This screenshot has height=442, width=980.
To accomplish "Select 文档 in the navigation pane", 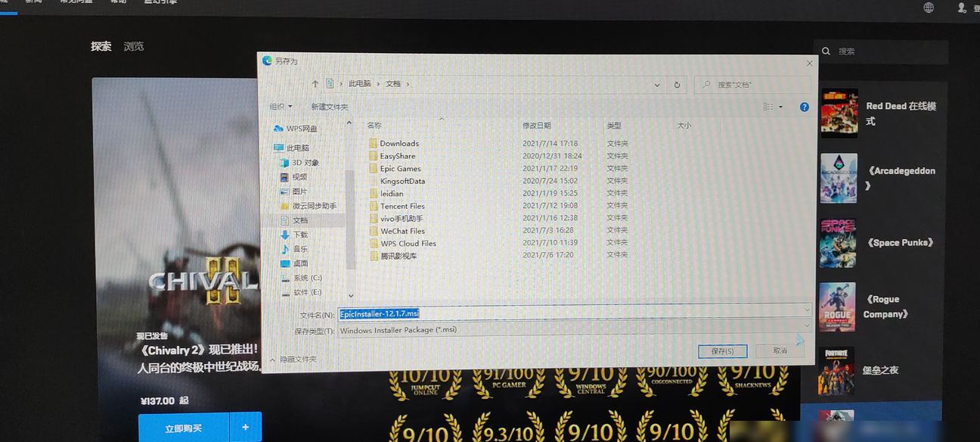I will [x=293, y=220].
